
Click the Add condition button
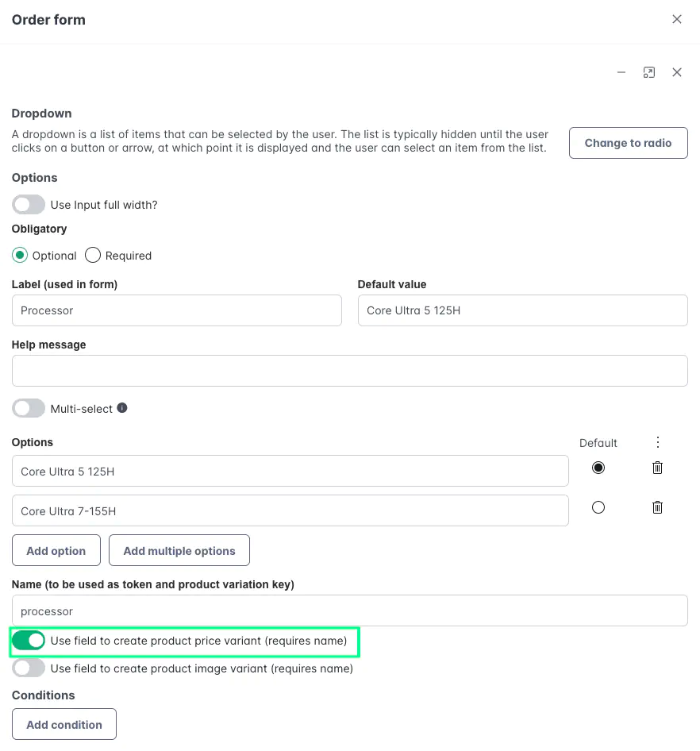(x=64, y=724)
